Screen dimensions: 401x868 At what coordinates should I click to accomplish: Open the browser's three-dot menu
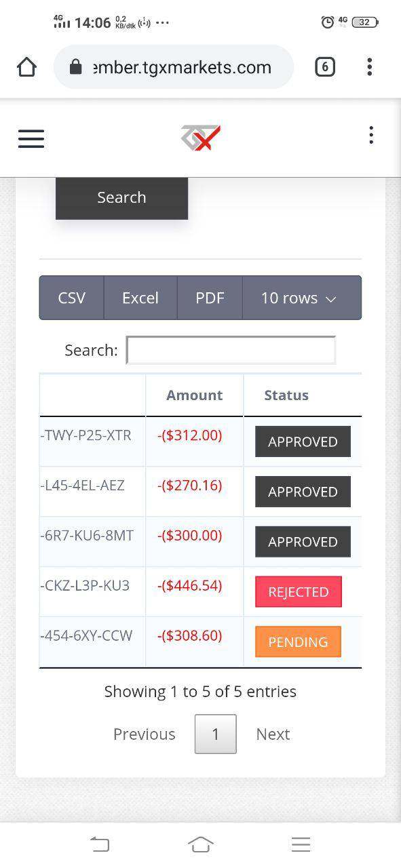369,66
